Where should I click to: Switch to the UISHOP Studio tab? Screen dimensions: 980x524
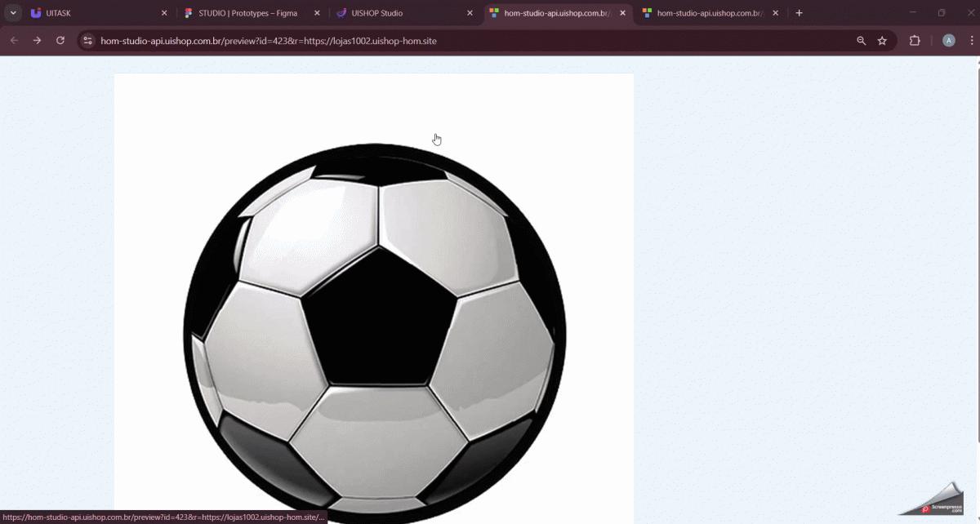[x=392, y=13]
